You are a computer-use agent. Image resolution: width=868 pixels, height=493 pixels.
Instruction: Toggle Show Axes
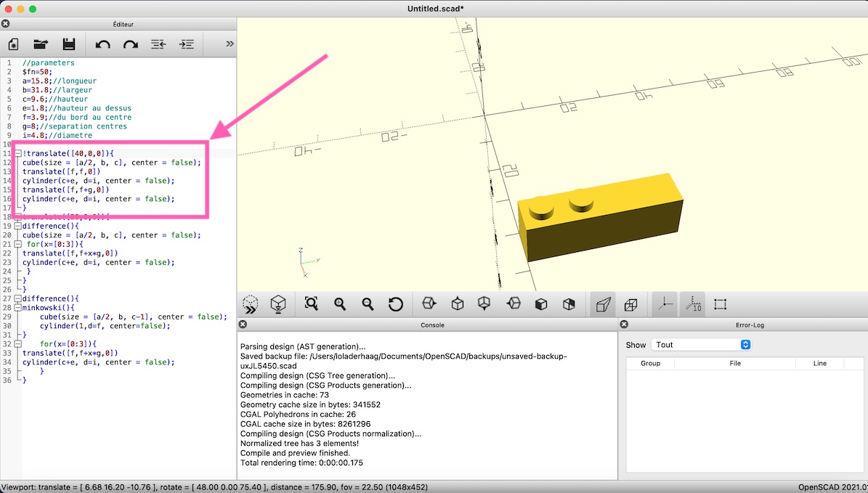(x=665, y=304)
